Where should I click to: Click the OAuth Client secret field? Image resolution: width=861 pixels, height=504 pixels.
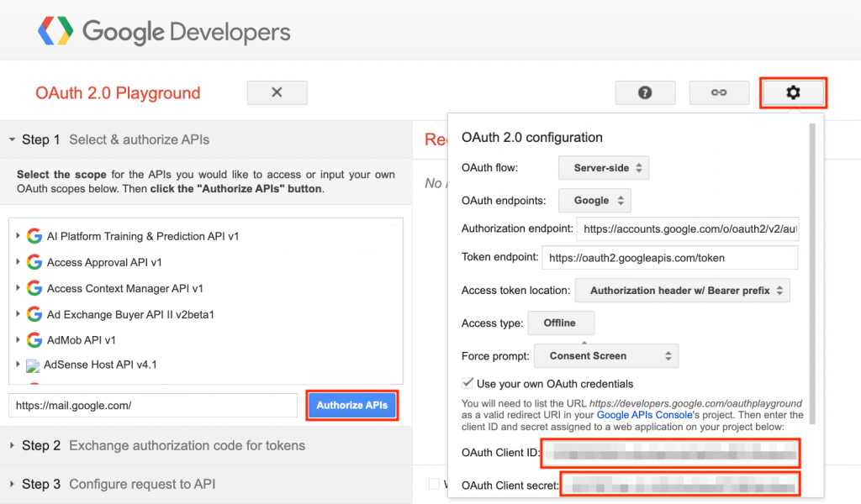tap(679, 485)
